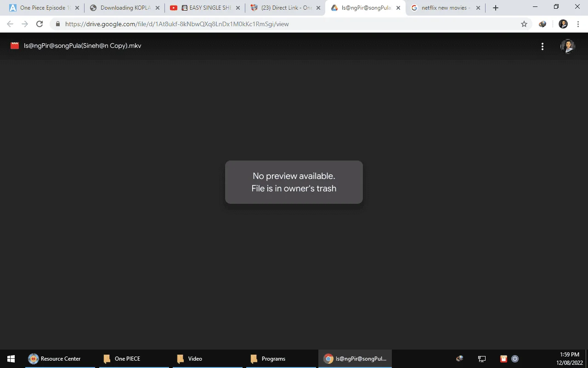Click the tray icon left of network icon
The width and height of the screenshot is (588, 368).
459,359
